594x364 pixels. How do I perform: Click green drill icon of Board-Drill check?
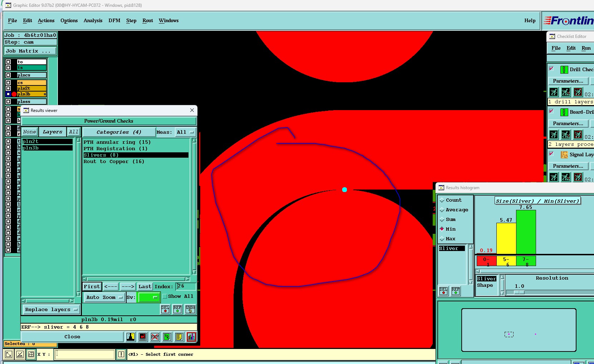(x=564, y=112)
